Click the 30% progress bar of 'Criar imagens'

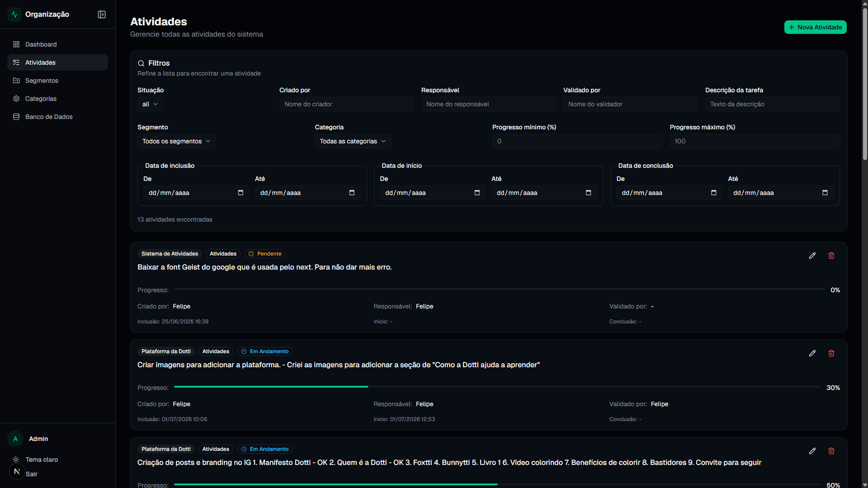click(x=497, y=387)
